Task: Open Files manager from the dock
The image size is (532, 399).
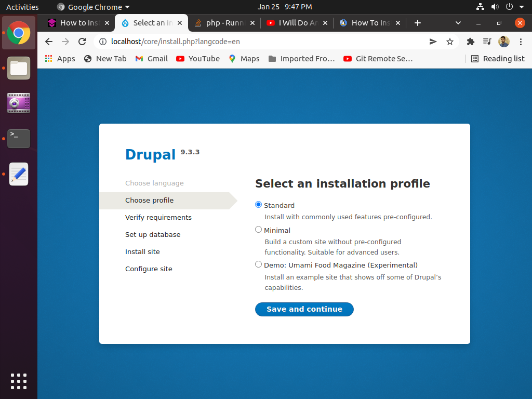Action: pos(19,68)
